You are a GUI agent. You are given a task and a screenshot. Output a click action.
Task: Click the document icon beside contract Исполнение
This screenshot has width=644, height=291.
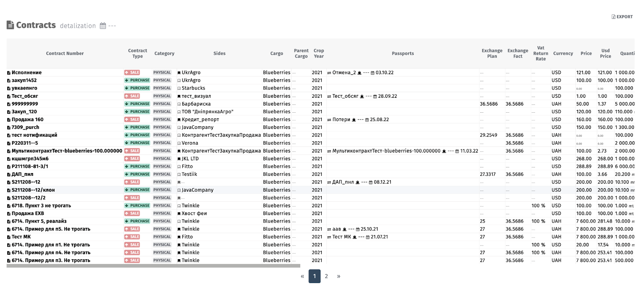coord(8,73)
